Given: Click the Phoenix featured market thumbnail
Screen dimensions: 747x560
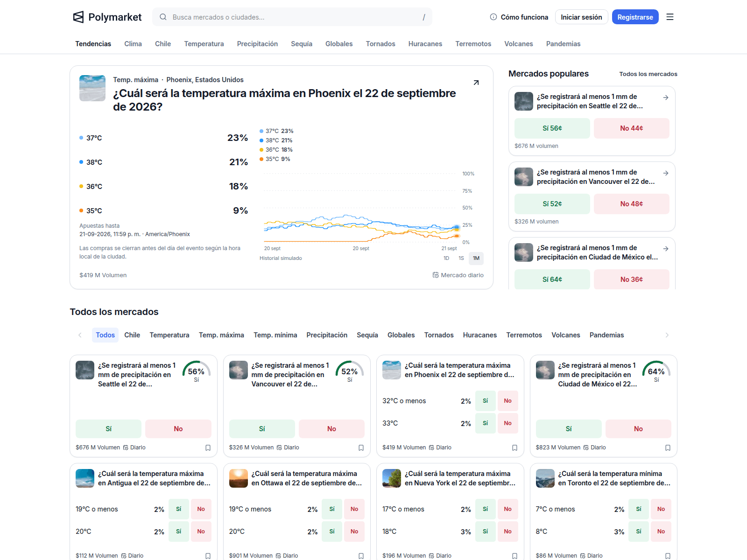Looking at the screenshot, I should point(92,88).
